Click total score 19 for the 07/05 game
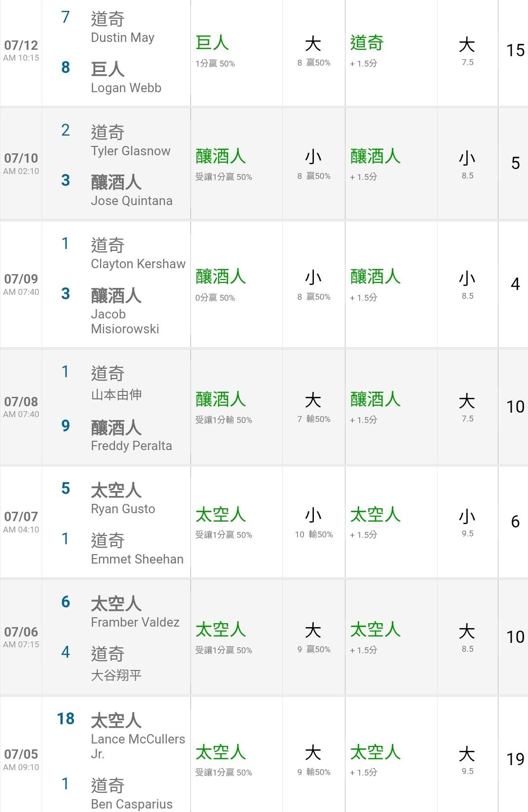 pos(515,759)
